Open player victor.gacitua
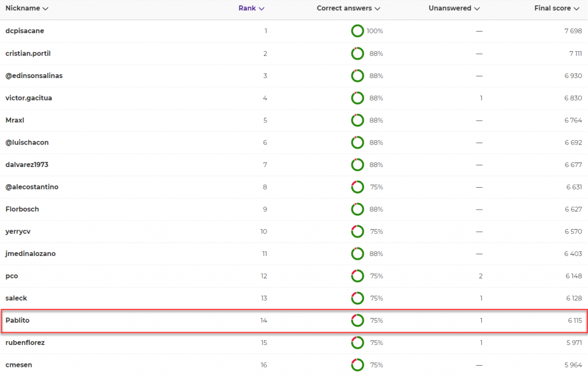This screenshot has width=588, height=376. pos(29,98)
